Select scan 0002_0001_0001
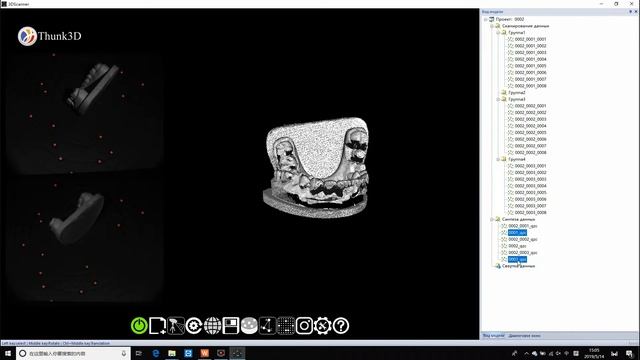 pos(530,39)
